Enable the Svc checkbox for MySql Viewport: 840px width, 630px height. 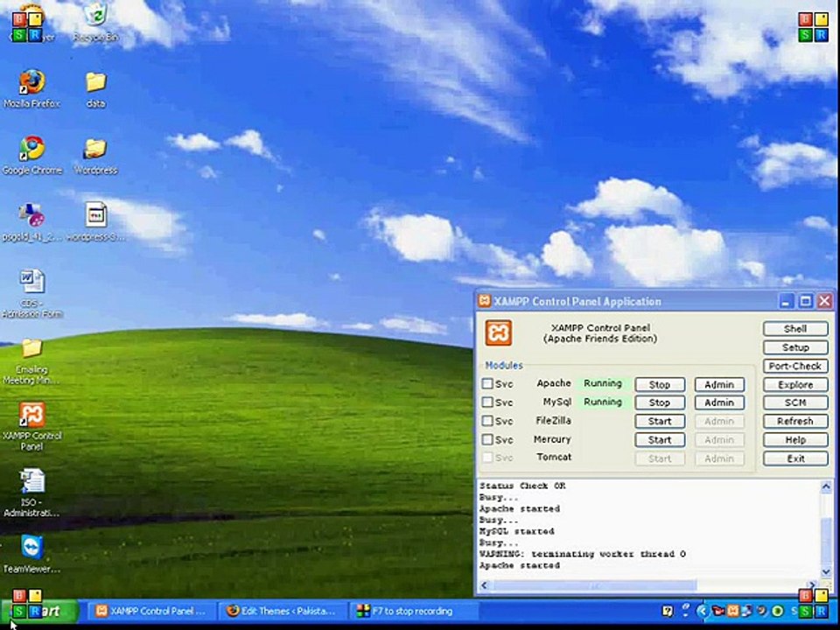[487, 402]
